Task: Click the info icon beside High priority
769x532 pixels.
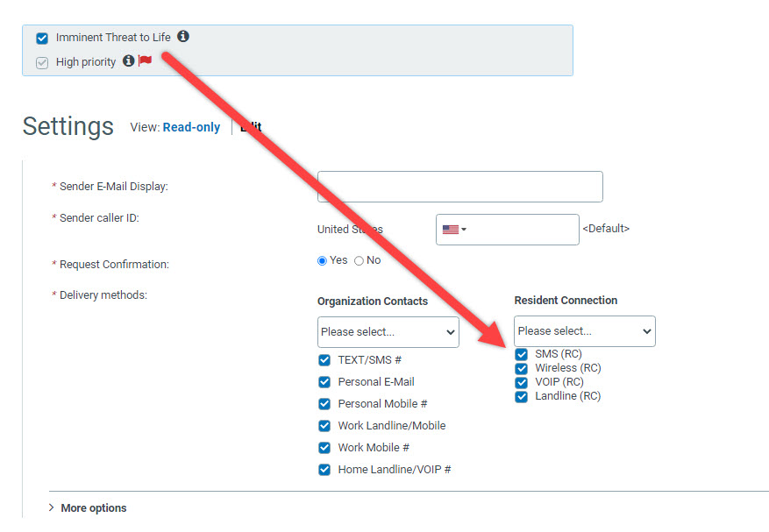Action: (127, 61)
